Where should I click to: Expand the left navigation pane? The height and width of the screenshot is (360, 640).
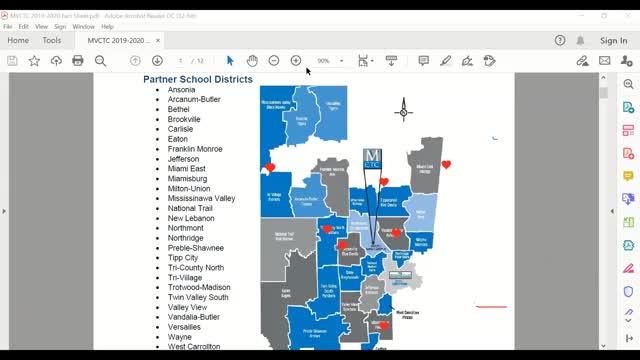pos(4,211)
